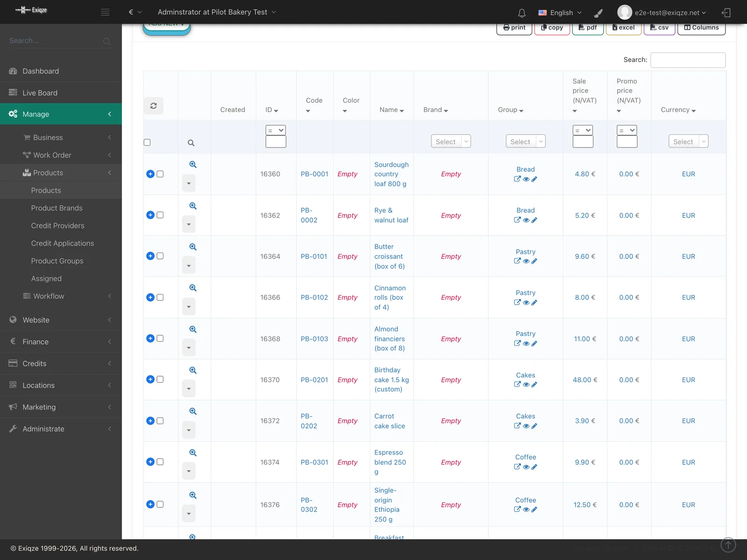Open the English language dropdown
The height and width of the screenshot is (560, 747).
point(560,13)
